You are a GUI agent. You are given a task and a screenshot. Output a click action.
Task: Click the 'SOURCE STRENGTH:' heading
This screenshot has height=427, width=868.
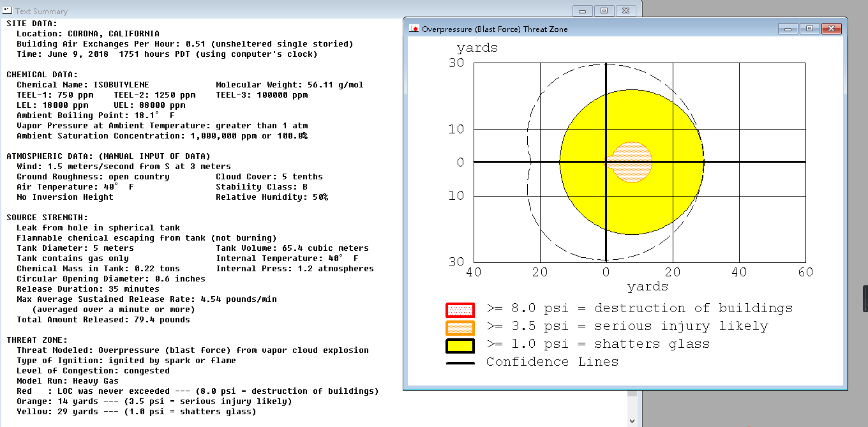[x=47, y=218]
